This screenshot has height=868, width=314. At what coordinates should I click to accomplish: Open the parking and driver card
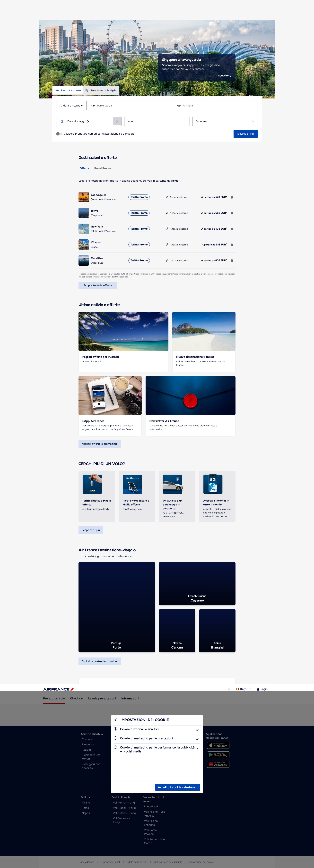coord(177,496)
